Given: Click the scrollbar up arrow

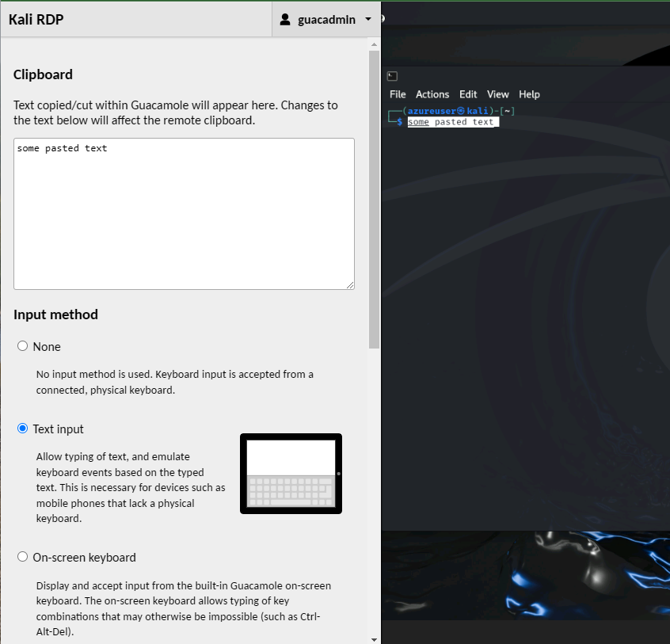Looking at the screenshot, I should [374, 44].
